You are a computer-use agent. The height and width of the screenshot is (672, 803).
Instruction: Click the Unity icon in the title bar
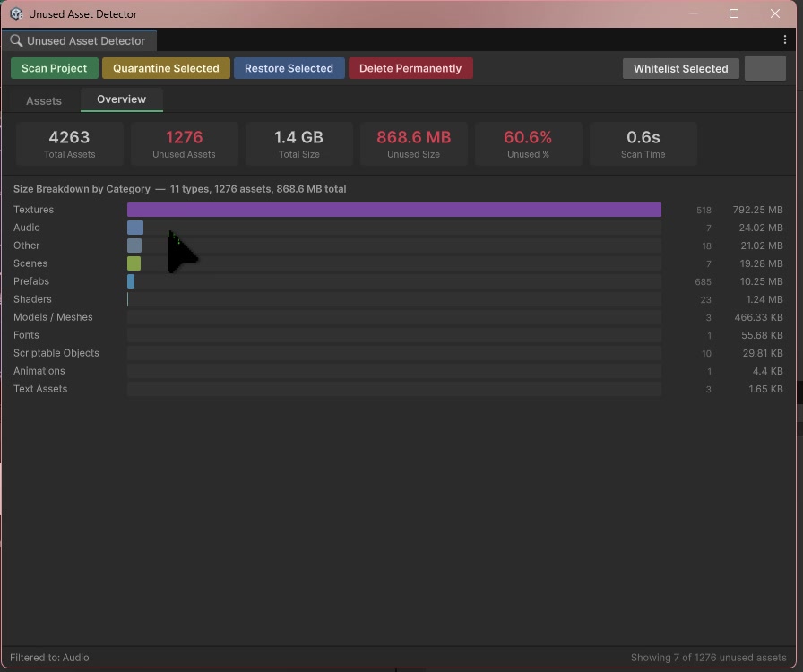(x=16, y=13)
